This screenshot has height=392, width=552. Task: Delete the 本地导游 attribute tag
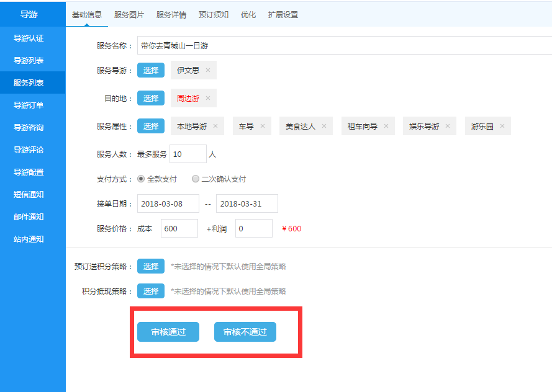[215, 127]
